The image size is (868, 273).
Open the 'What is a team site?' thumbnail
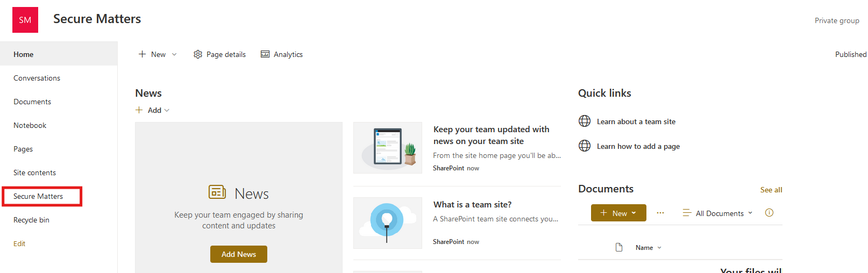point(387,223)
